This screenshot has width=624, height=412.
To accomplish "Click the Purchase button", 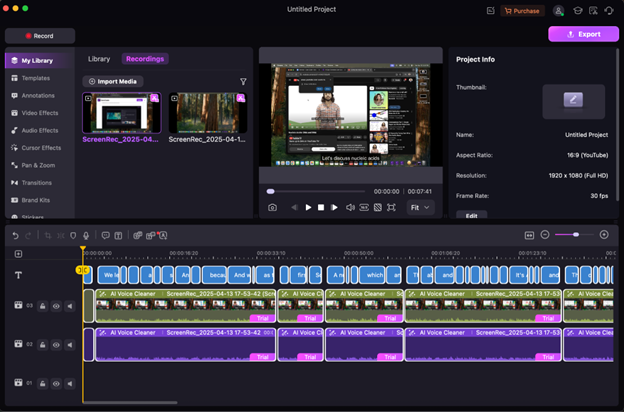I will (522, 11).
